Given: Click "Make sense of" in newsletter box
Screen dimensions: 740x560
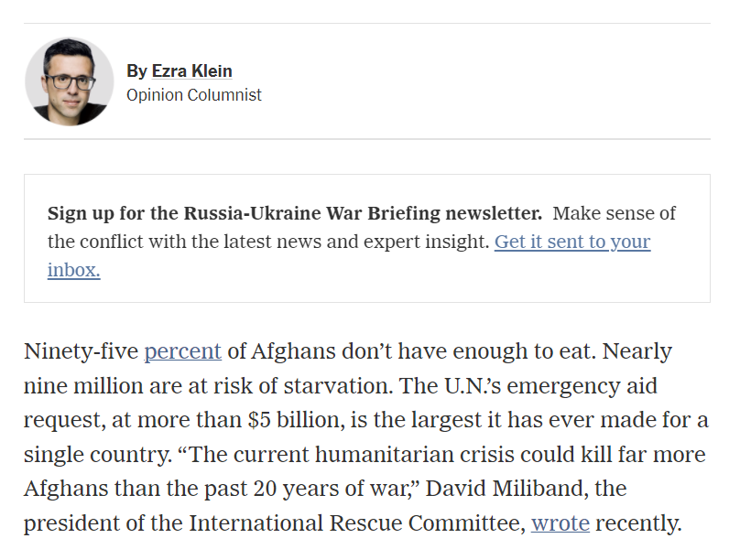Looking at the screenshot, I should (x=615, y=214).
